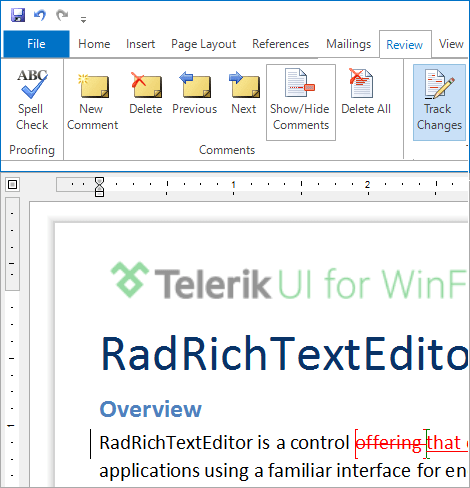The width and height of the screenshot is (470, 488).
Task: Click the struck-through word 'offering'
Action: (390, 443)
